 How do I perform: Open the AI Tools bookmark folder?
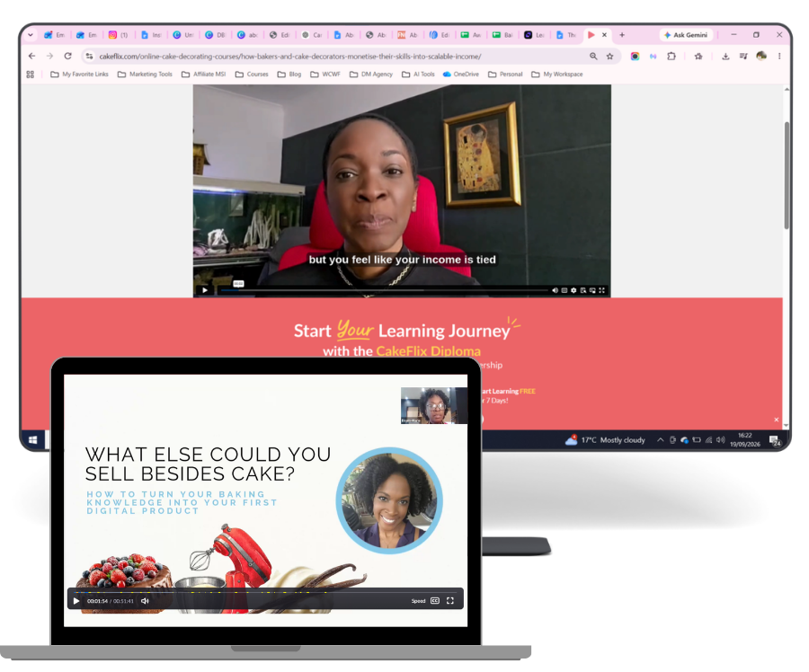pos(418,75)
